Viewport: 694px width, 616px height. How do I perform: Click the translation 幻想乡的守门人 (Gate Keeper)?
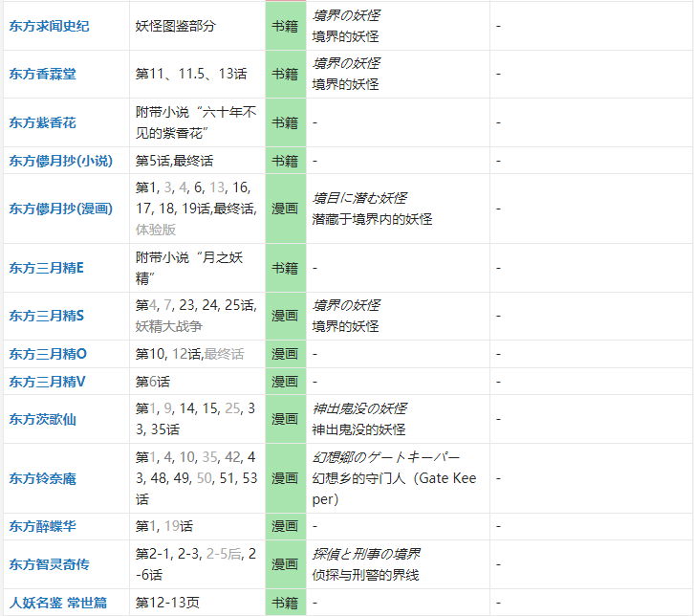(x=394, y=489)
